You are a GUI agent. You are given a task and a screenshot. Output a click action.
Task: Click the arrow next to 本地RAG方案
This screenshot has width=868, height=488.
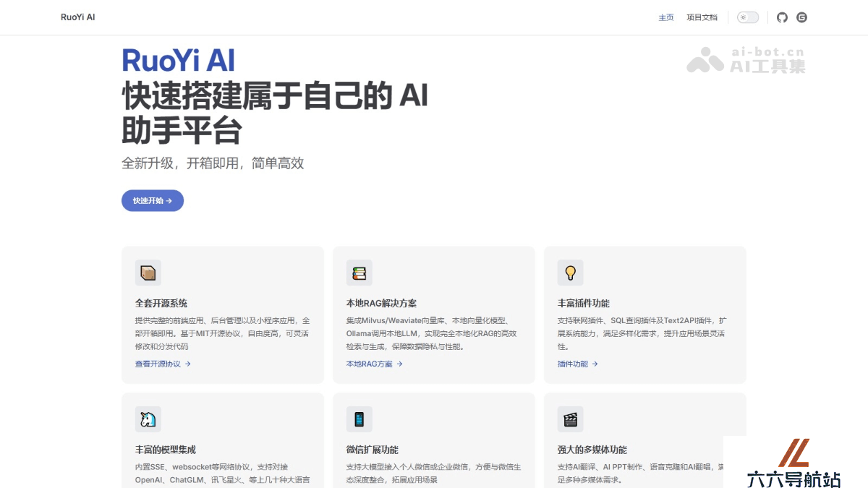(x=399, y=364)
